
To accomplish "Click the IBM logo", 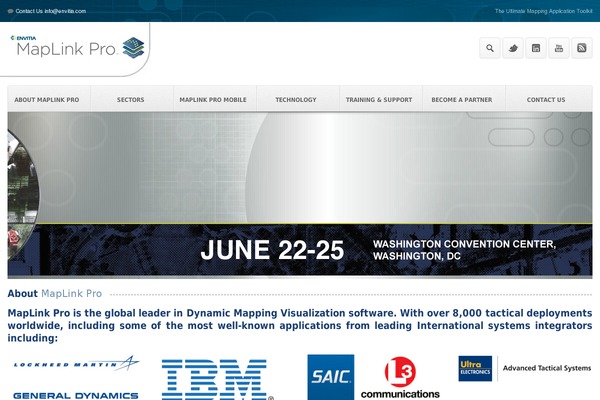I will (217, 379).
